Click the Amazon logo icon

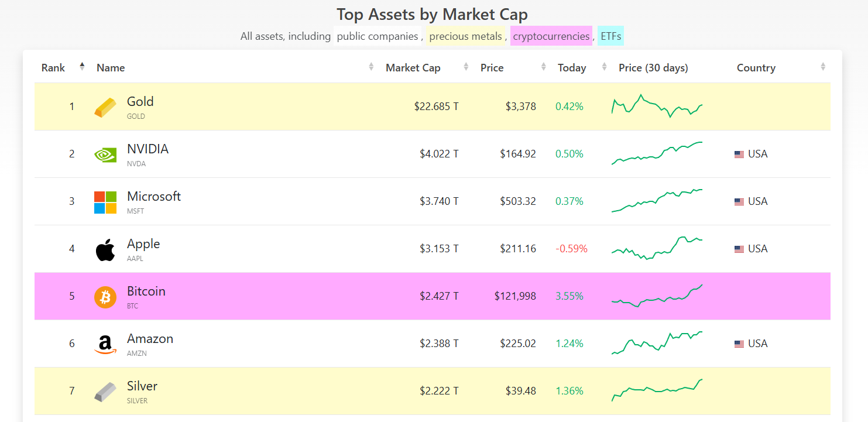coord(105,344)
